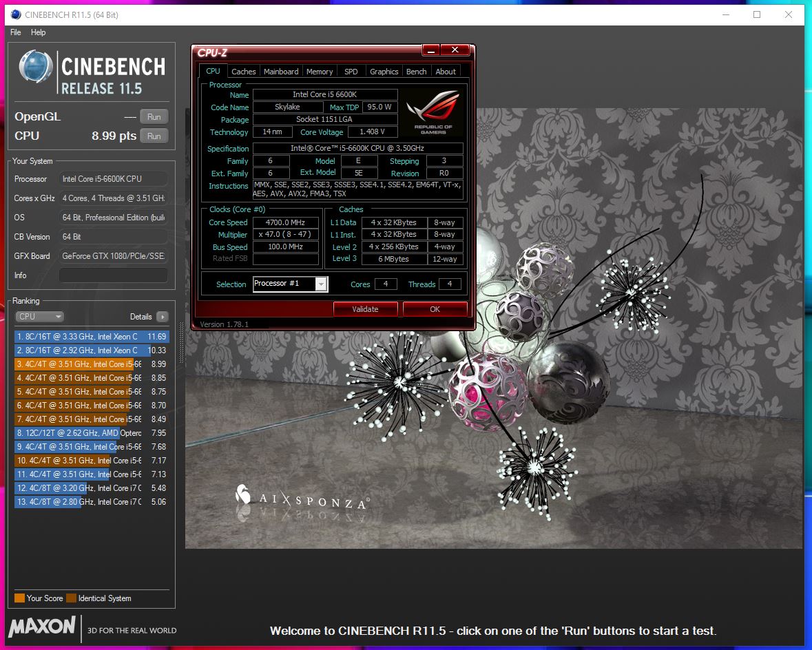The image size is (812, 650).
Task: Run the OpenGL benchmark
Action: (x=154, y=116)
